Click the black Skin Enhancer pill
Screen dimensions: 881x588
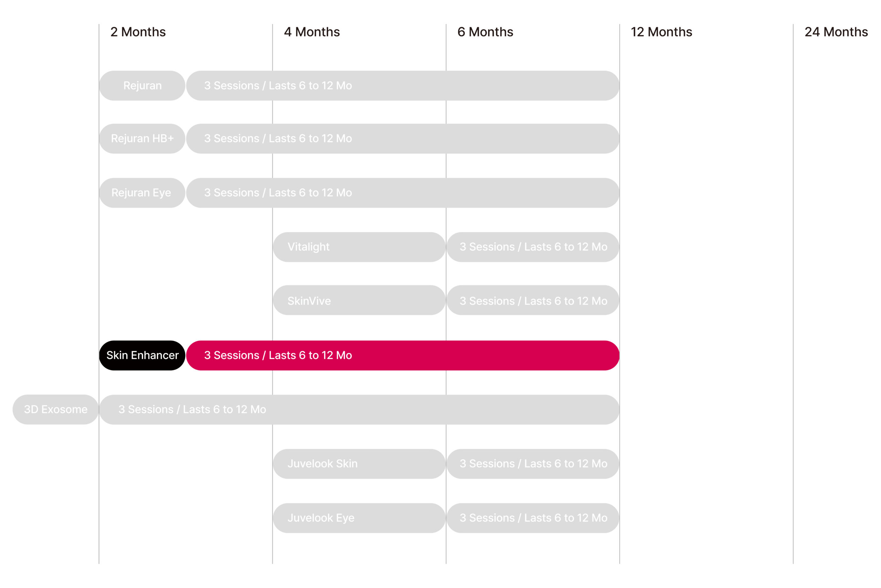tap(142, 356)
